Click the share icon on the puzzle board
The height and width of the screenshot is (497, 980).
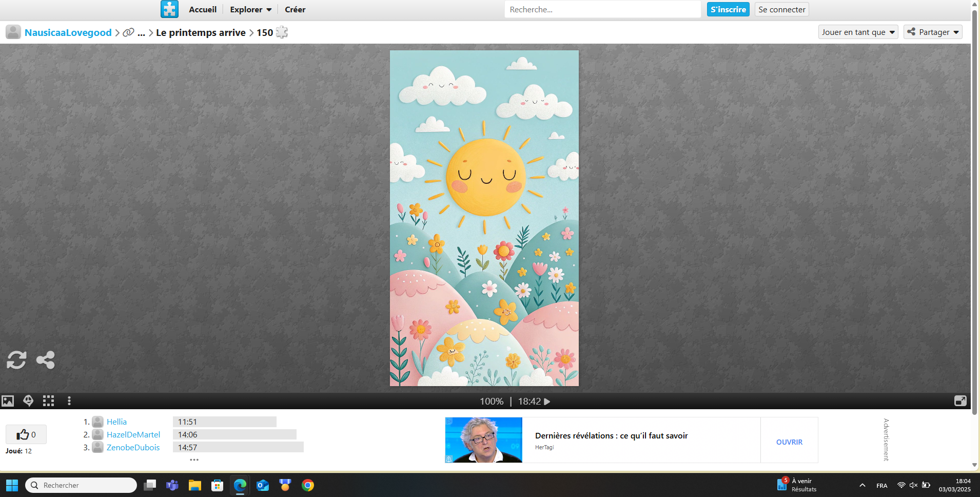(x=46, y=360)
